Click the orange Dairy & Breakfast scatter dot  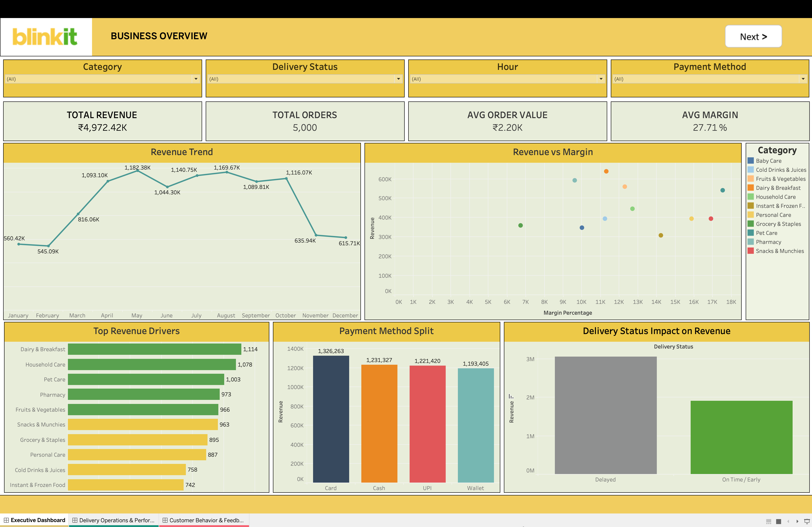(x=606, y=171)
